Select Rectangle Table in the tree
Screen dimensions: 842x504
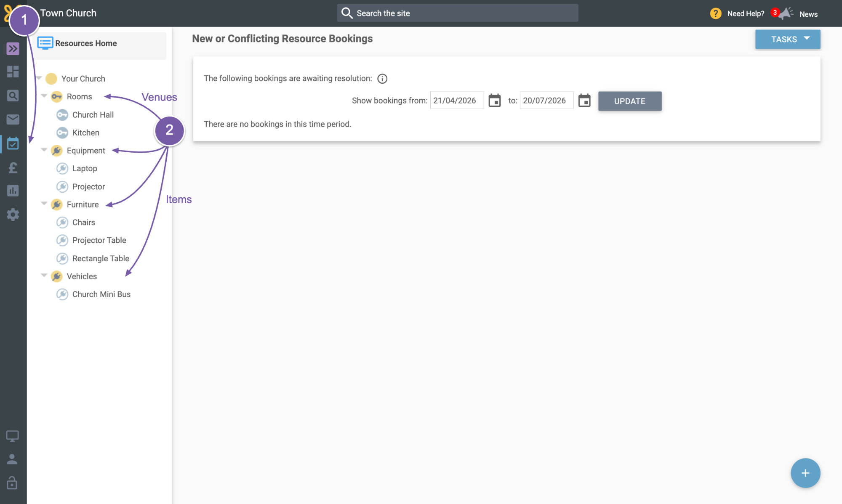tap(101, 258)
